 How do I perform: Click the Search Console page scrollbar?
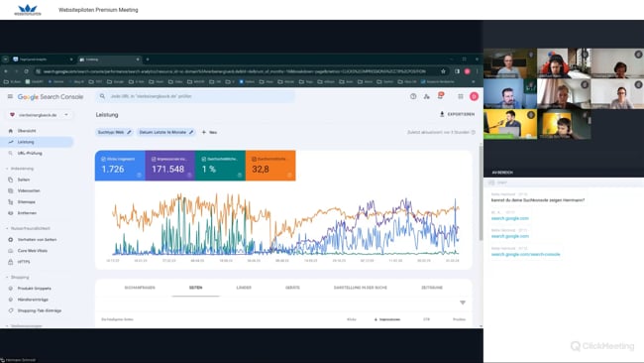tap(481, 192)
